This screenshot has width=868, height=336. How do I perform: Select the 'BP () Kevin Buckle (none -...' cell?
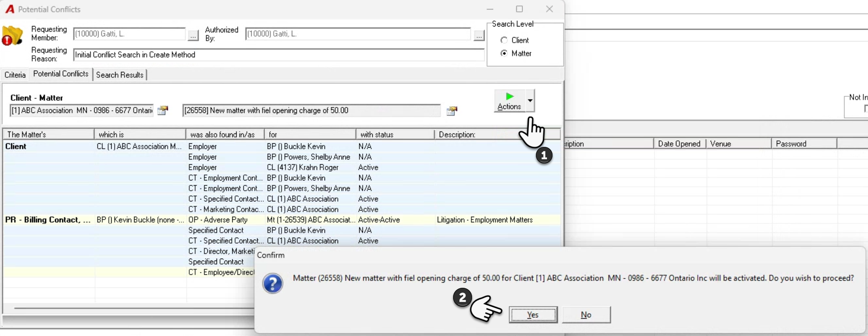140,220
